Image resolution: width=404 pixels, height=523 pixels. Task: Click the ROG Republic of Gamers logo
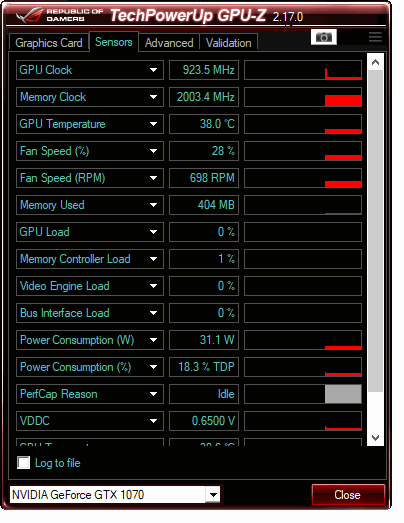pyautogui.click(x=59, y=15)
